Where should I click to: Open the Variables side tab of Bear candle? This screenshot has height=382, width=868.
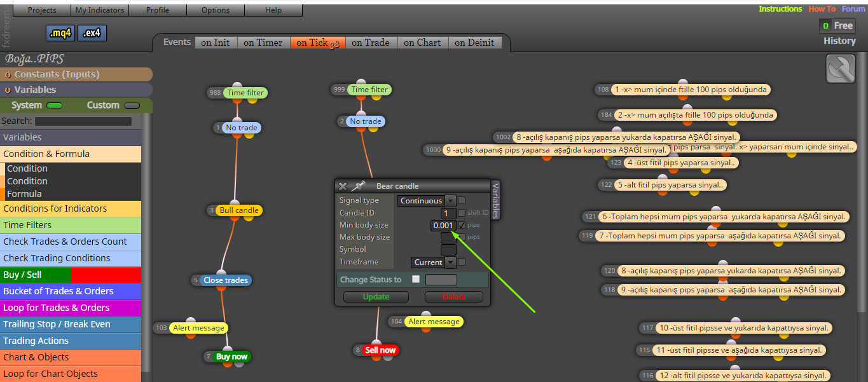[496, 200]
